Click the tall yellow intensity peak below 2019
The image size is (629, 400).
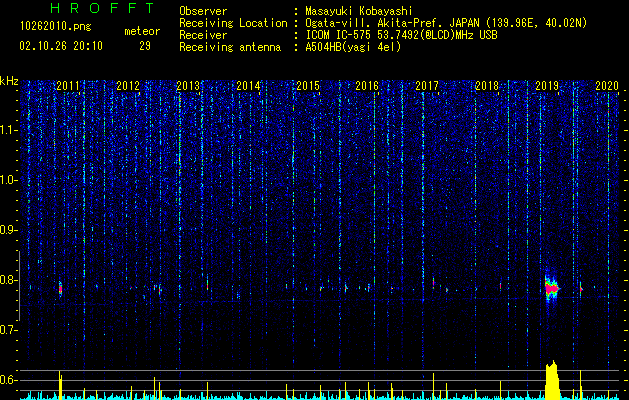(x=552, y=380)
